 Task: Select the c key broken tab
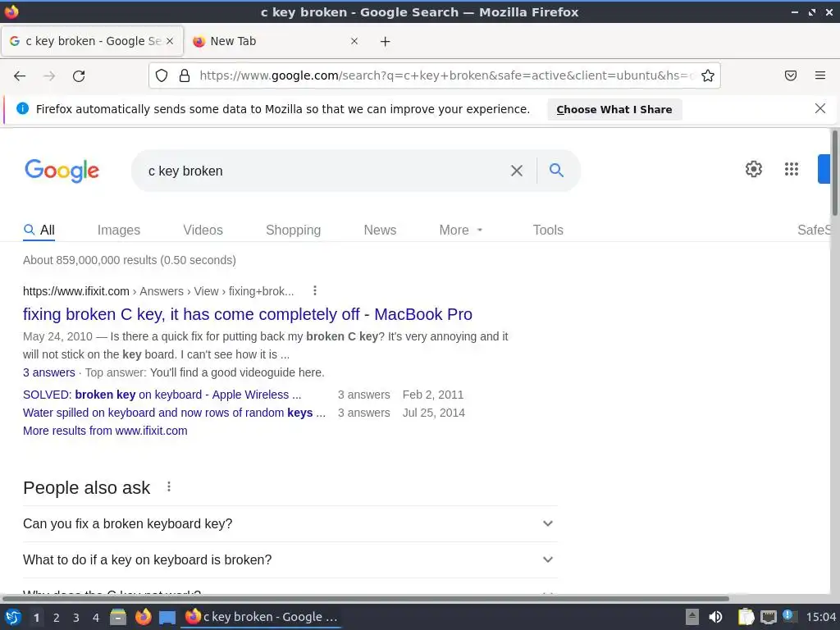pyautogui.click(x=92, y=41)
